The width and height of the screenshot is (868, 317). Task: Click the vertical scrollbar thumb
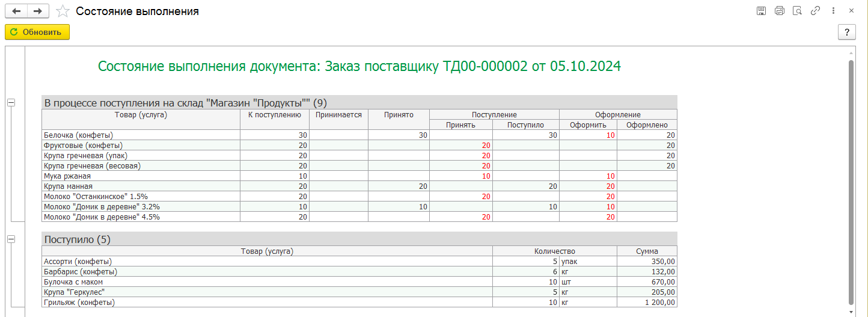pos(851,182)
